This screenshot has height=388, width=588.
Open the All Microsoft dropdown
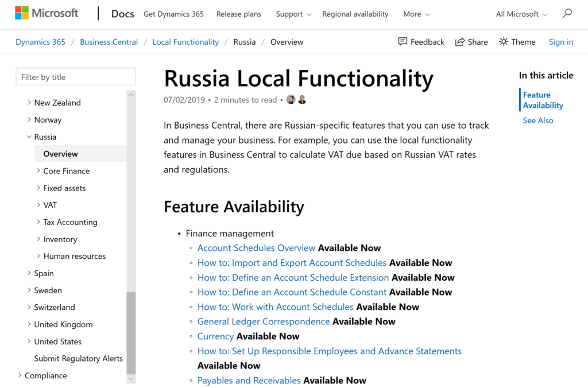(520, 14)
